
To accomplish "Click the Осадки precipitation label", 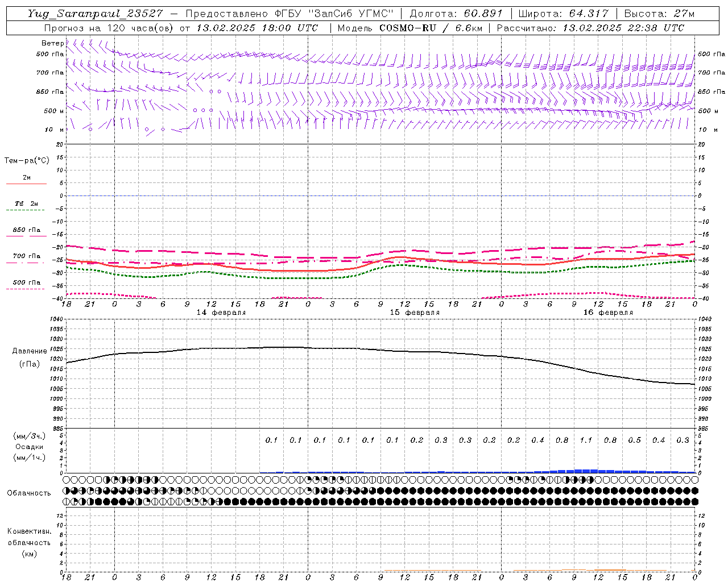I will coord(29,447).
